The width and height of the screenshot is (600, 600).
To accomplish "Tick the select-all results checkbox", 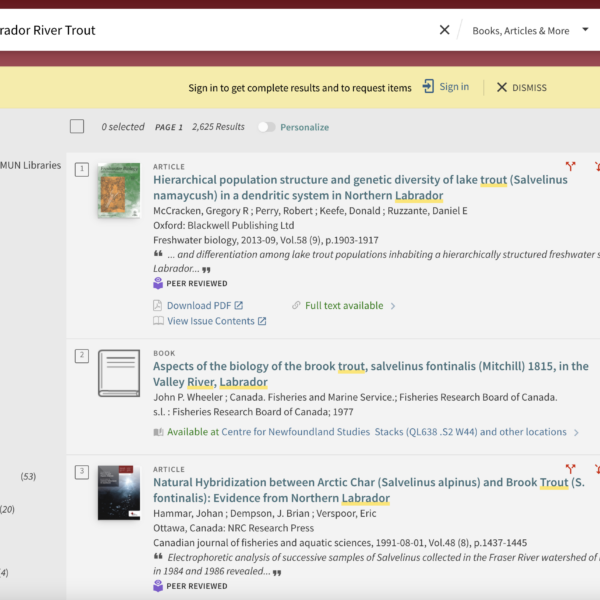I will coord(77,126).
